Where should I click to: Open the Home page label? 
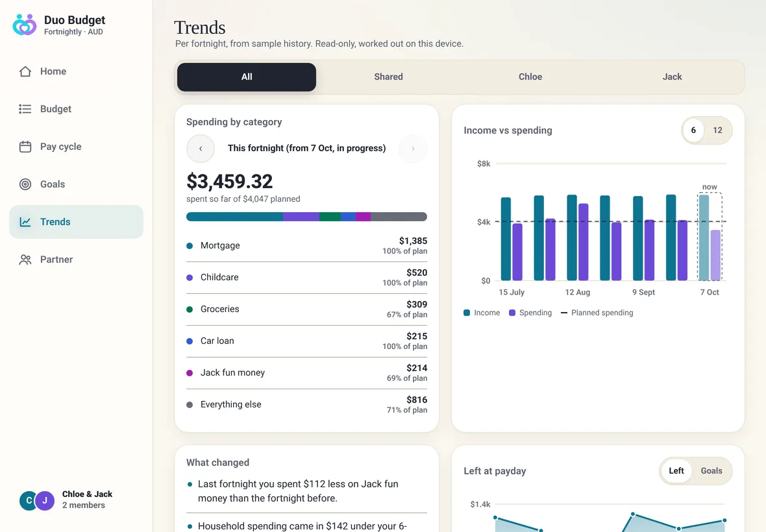[53, 71]
